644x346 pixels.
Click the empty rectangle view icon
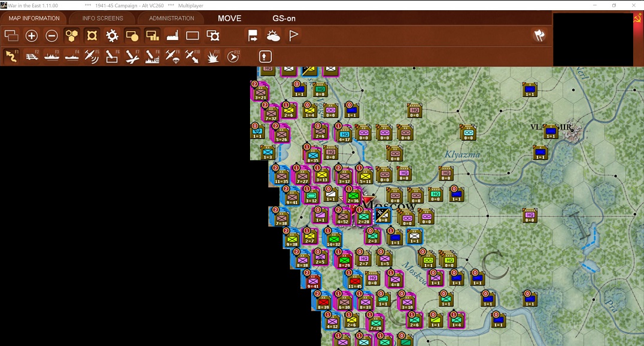pos(193,36)
